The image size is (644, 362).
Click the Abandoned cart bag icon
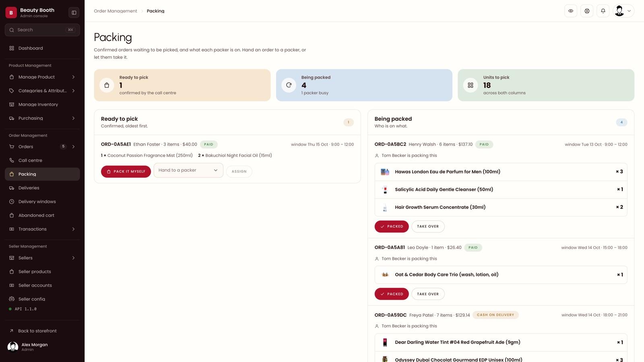pos(12,215)
